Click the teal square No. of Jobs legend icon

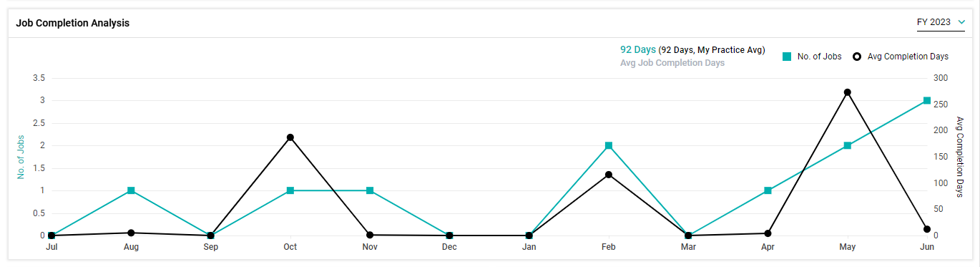click(787, 56)
